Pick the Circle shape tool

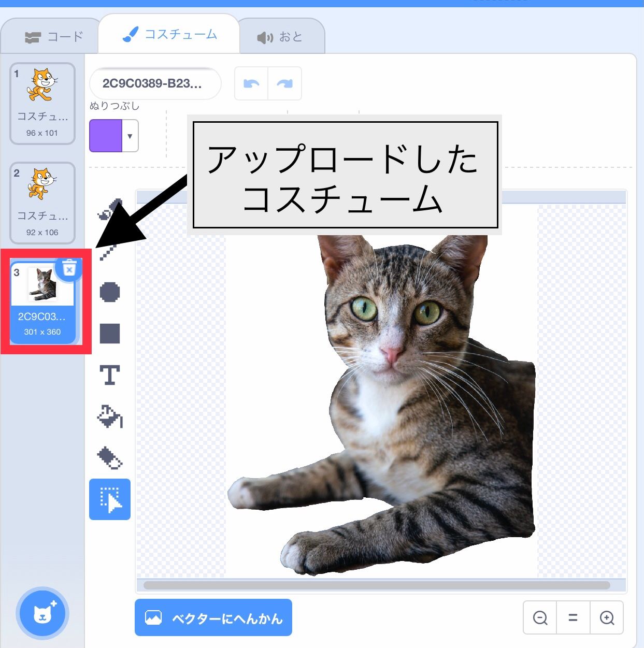click(109, 293)
